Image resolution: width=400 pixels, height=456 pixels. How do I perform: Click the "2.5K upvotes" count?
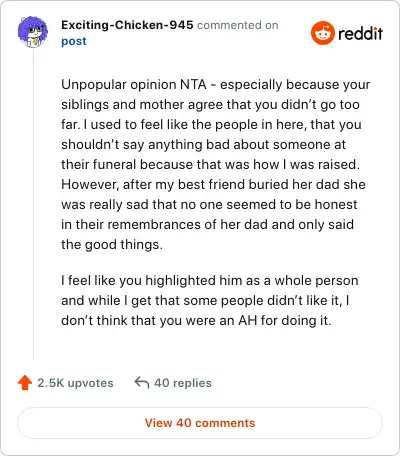[x=75, y=383]
